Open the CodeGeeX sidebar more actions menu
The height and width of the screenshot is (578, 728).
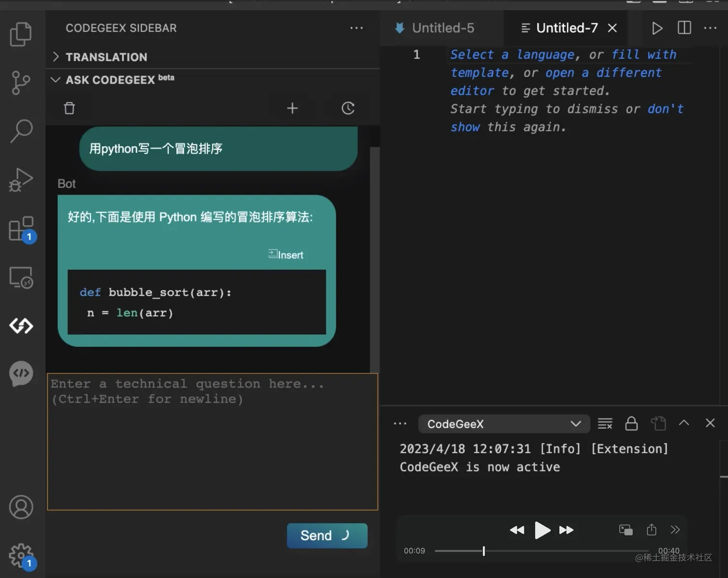[x=356, y=28]
